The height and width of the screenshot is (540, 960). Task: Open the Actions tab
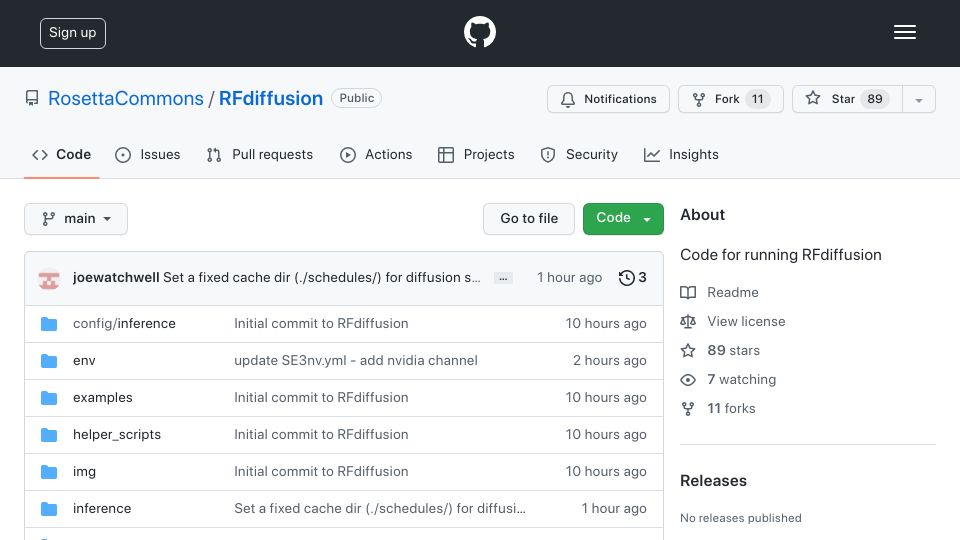point(376,155)
